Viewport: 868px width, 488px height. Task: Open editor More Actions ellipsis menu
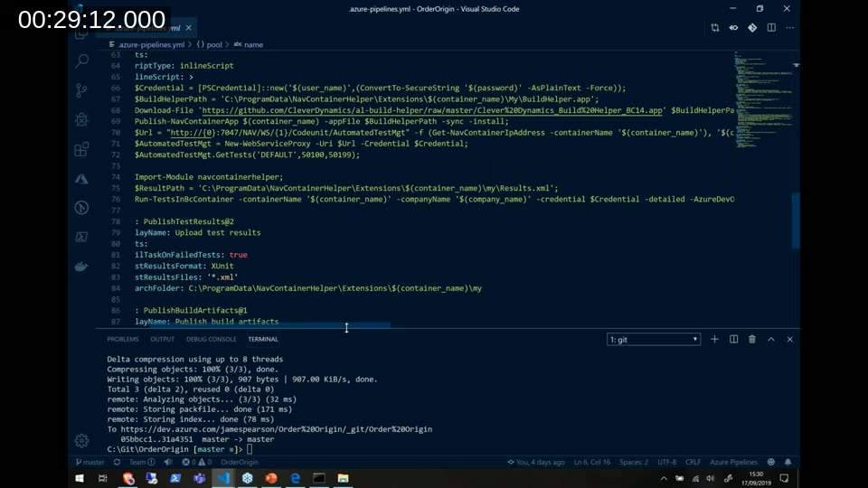[790, 28]
